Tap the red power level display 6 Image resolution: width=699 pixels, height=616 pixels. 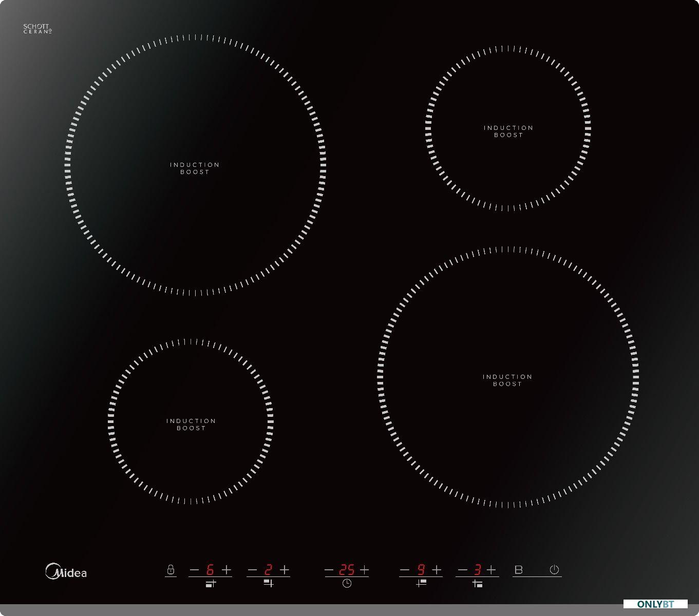210,570
